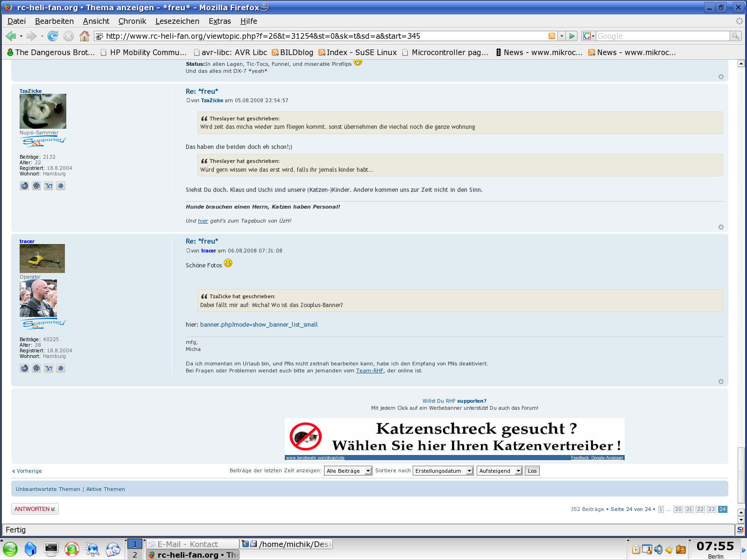Screen dimensions: 747x560
Task: Go back with the green Back arrow
Action: point(11,36)
